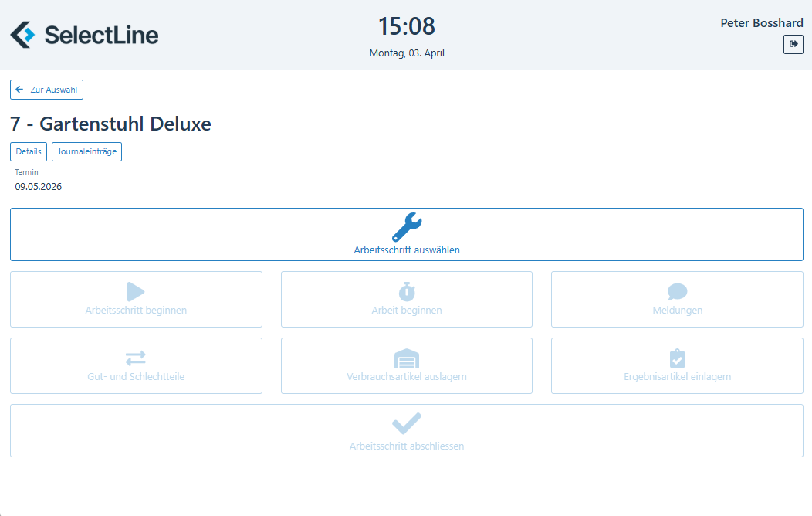Viewport: 812px width, 516px height.
Task: Click the Termin date 09.05.2026
Action: (x=39, y=186)
